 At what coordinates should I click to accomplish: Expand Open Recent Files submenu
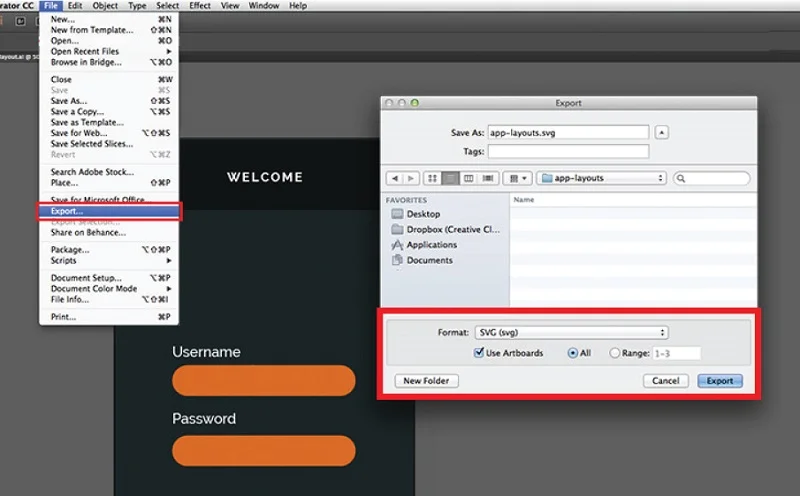pyautogui.click(x=109, y=52)
